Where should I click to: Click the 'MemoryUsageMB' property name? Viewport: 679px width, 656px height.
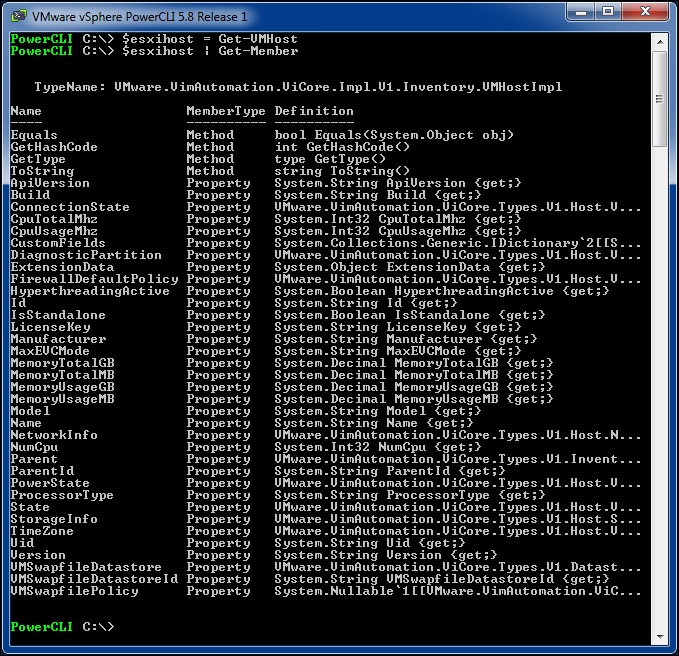pyautogui.click(x=62, y=399)
